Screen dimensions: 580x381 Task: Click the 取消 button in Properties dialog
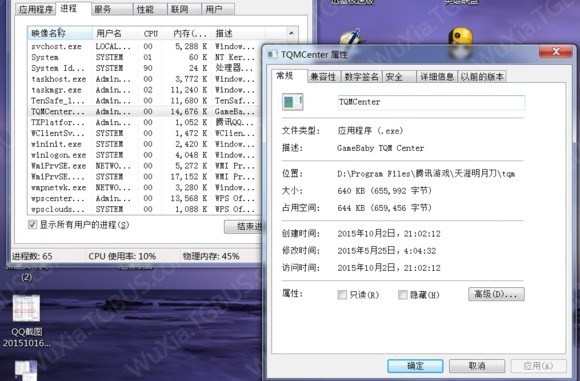[x=477, y=366]
